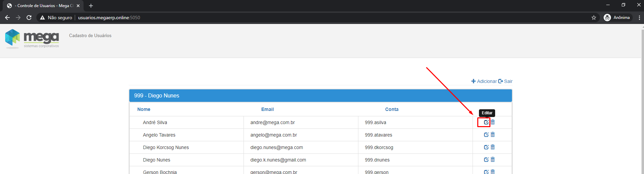Click the Email column header

[x=267, y=109]
